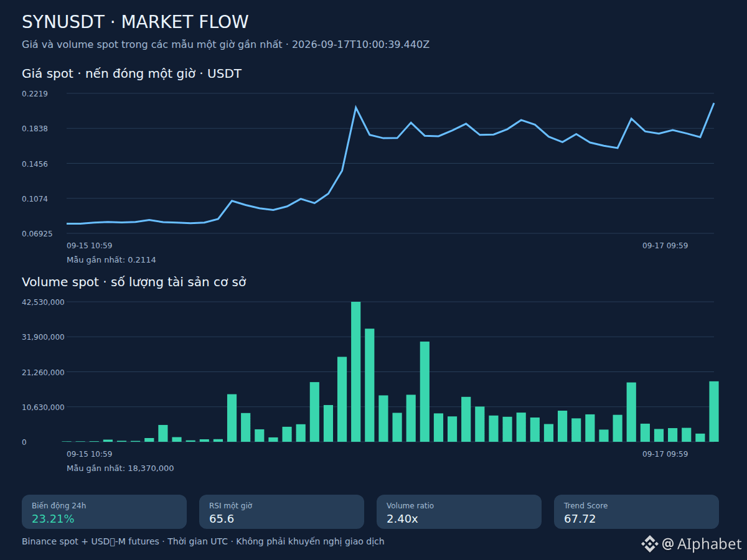Select the Biến động 24h card
The image size is (747, 560).
pyautogui.click(x=105, y=512)
